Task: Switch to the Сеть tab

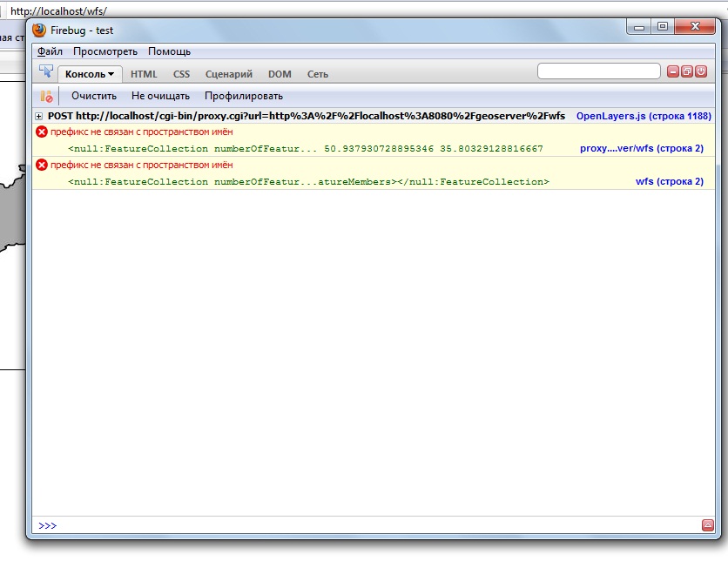Action: click(317, 74)
